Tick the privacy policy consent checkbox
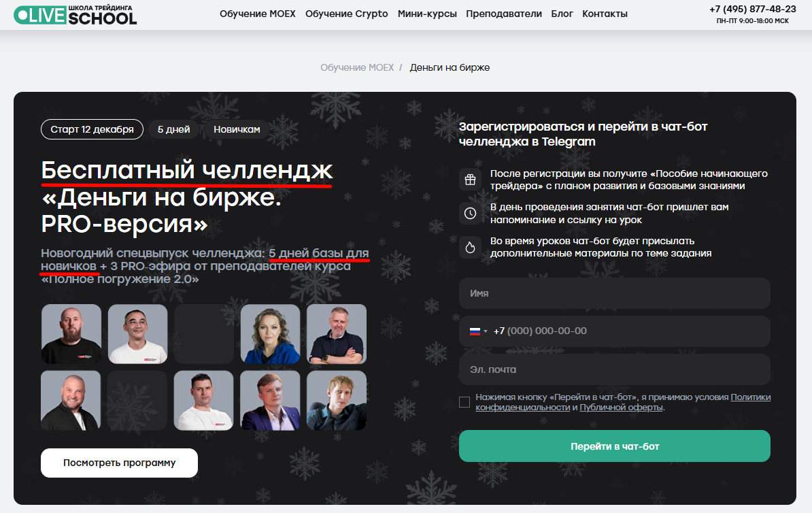Viewport: 812px width, 513px height. pos(464,402)
